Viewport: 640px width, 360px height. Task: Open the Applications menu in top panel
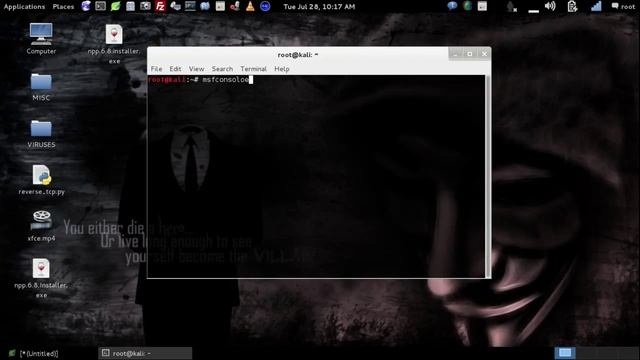(x=24, y=7)
